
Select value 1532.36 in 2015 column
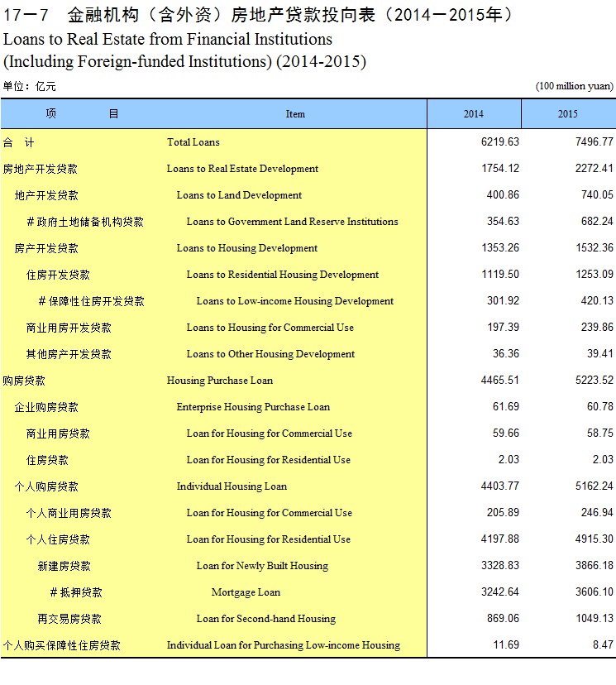(x=595, y=247)
